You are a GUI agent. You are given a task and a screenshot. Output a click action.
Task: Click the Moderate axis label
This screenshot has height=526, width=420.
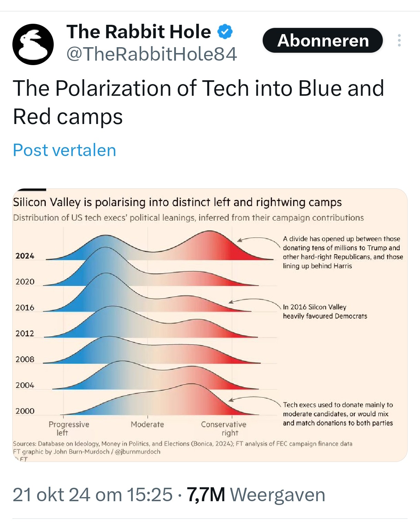pos(147,424)
